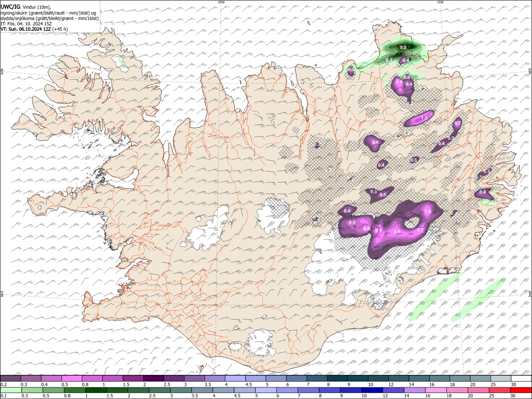Screen dimensions: 532x399
Task: Click the initial time line 'IT: Fös. 04. 10. 2024 15Z'
Action: [26, 24]
